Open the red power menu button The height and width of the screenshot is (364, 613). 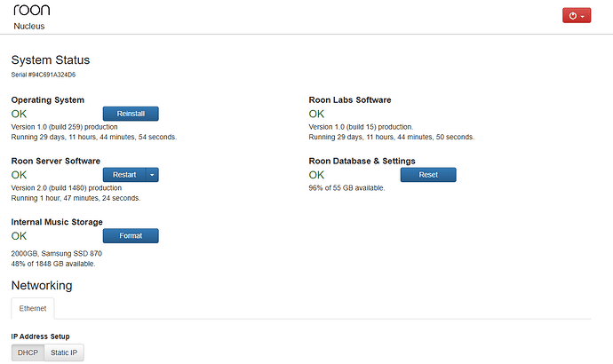click(577, 16)
